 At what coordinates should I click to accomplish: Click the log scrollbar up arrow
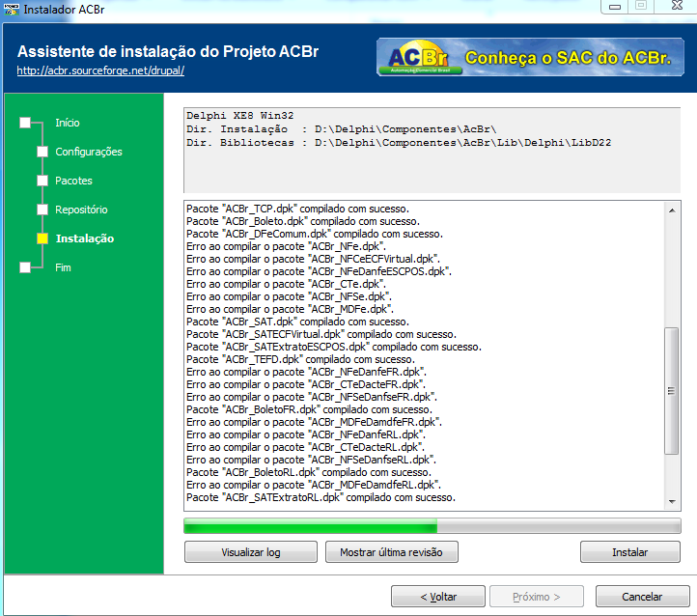tap(672, 210)
